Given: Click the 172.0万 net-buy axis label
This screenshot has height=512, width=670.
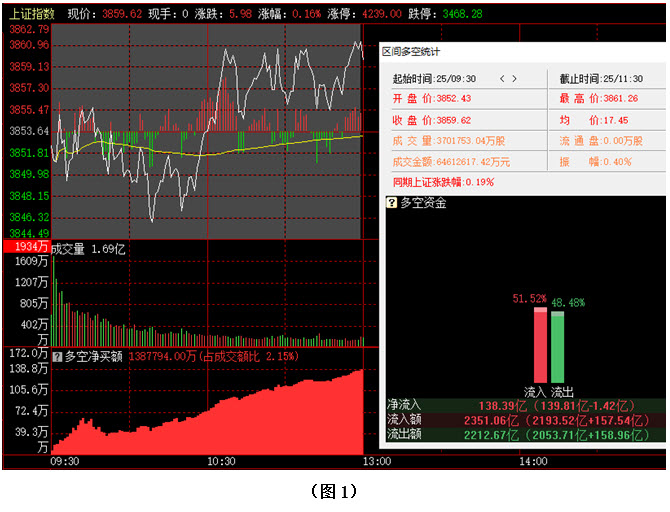Looking at the screenshot, I should [x=28, y=353].
